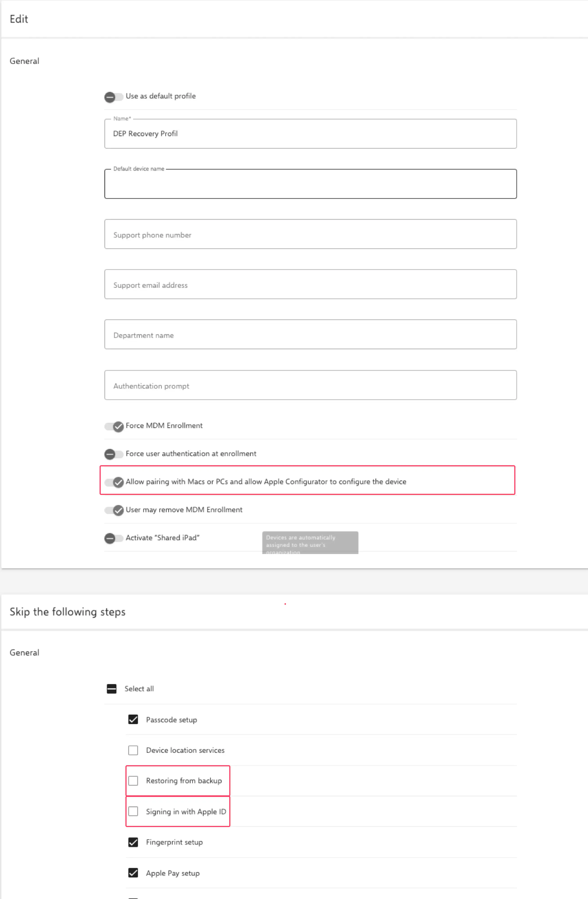Disable the Force MDM Enrollment toggle
The image size is (588, 899).
click(114, 427)
